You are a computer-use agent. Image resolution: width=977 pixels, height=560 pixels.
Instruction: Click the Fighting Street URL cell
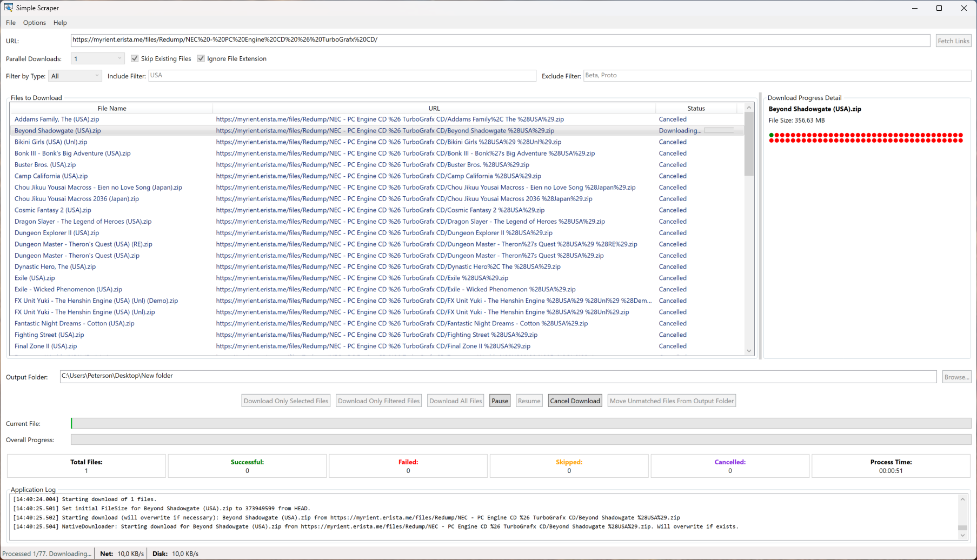(x=376, y=335)
